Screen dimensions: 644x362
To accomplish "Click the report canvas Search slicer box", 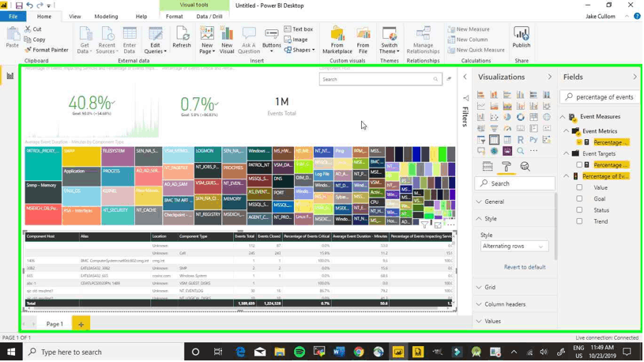I will click(380, 79).
